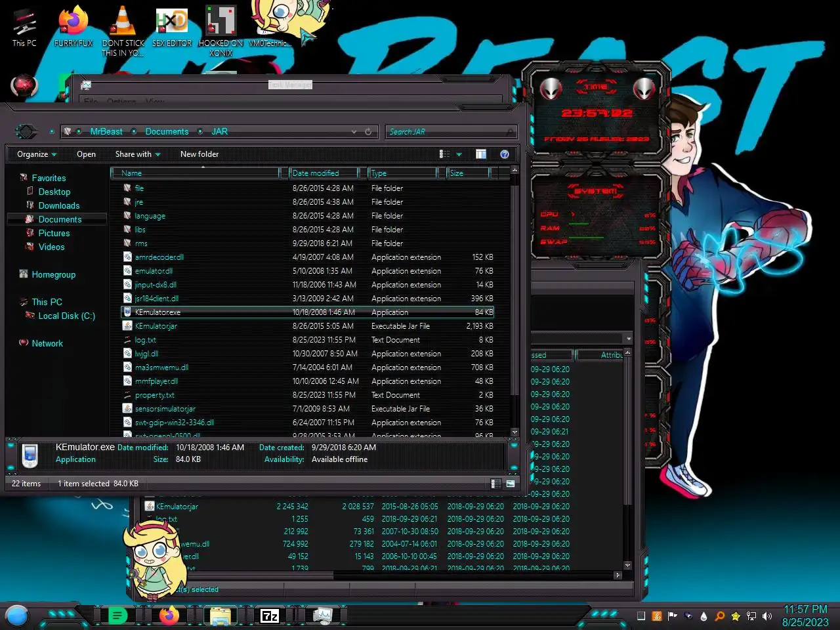This screenshot has width=840, height=630.
Task: Select the jre folder row
Action: [x=308, y=202]
